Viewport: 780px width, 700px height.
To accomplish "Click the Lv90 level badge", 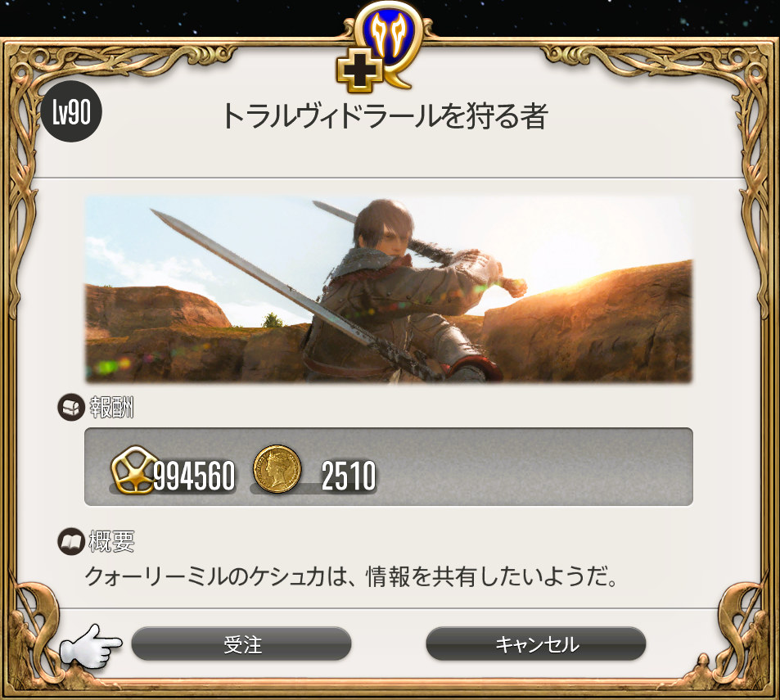I will [x=72, y=111].
